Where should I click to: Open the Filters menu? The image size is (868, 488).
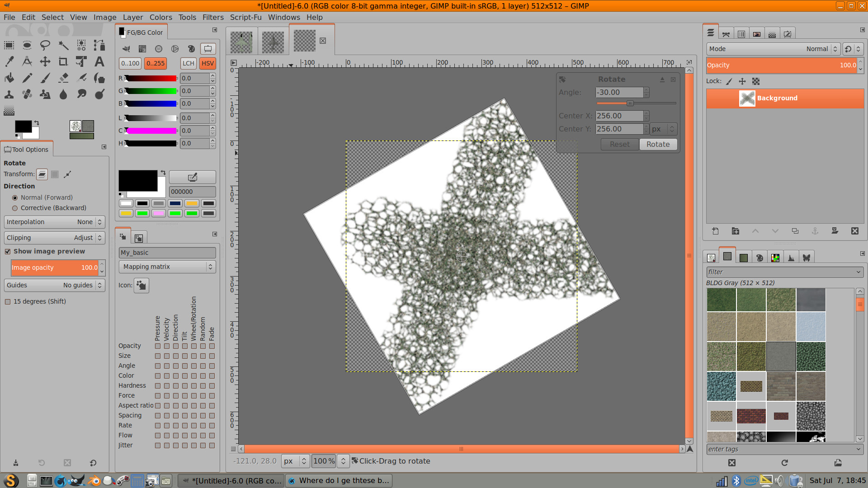click(212, 17)
